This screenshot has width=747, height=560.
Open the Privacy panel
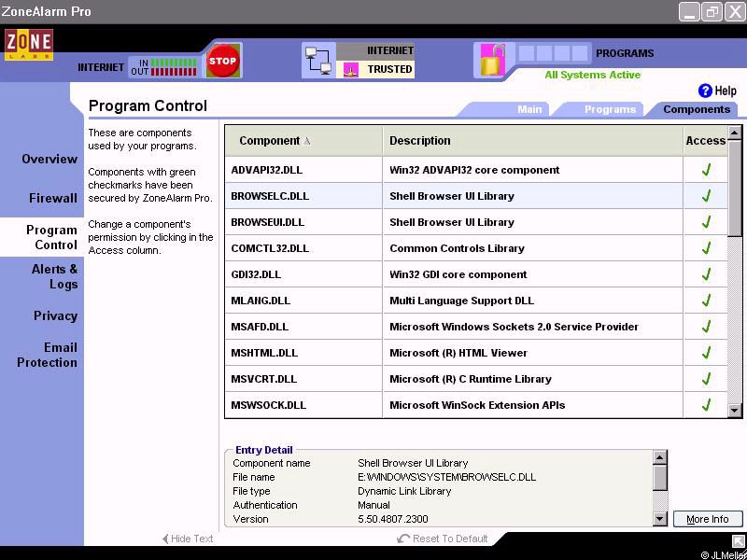click(55, 315)
